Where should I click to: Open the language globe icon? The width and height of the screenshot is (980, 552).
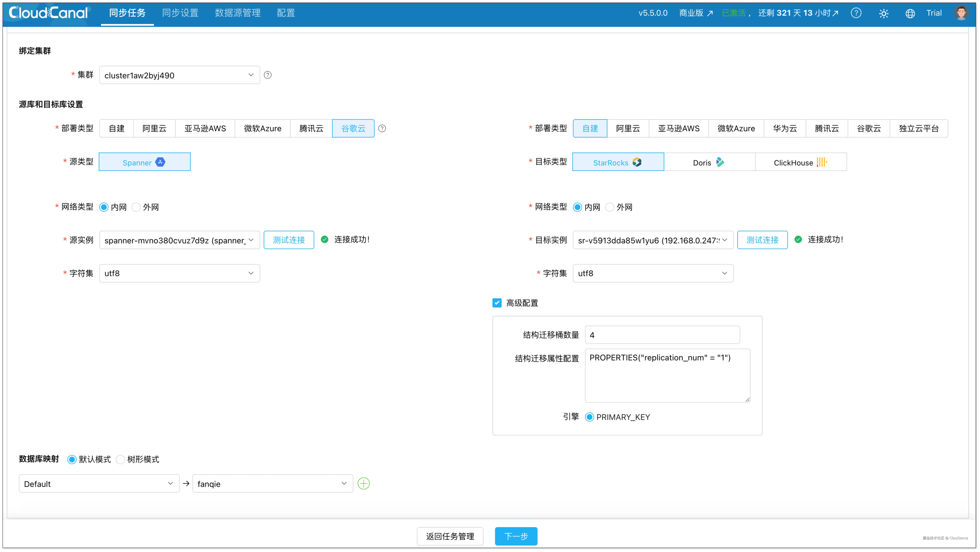910,14
